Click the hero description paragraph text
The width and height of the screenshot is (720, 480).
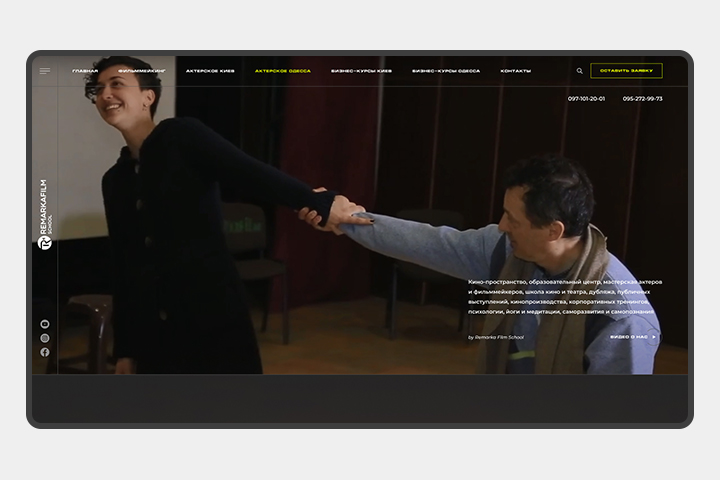(x=565, y=297)
